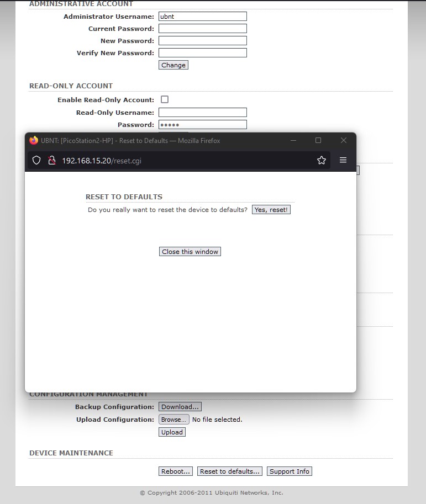Open the Firefox hamburger menu
The width and height of the screenshot is (426, 504).
tap(343, 160)
